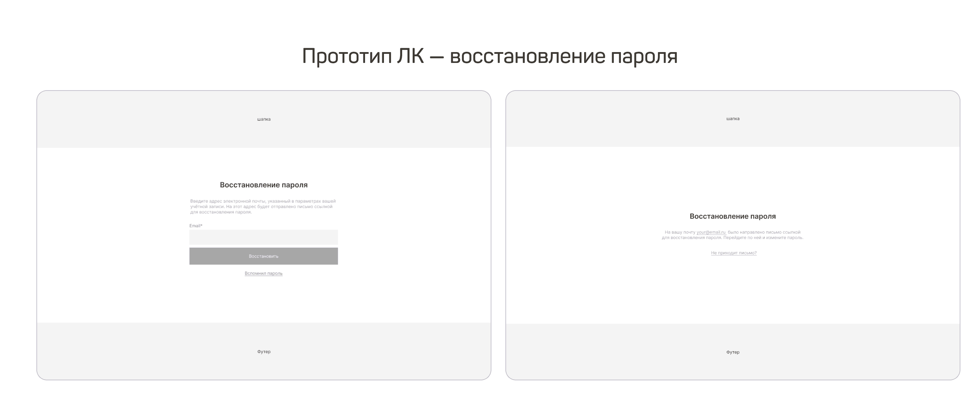This screenshot has height=409, width=980.
Task: Click the Не приходит письмо? link
Action: (734, 253)
